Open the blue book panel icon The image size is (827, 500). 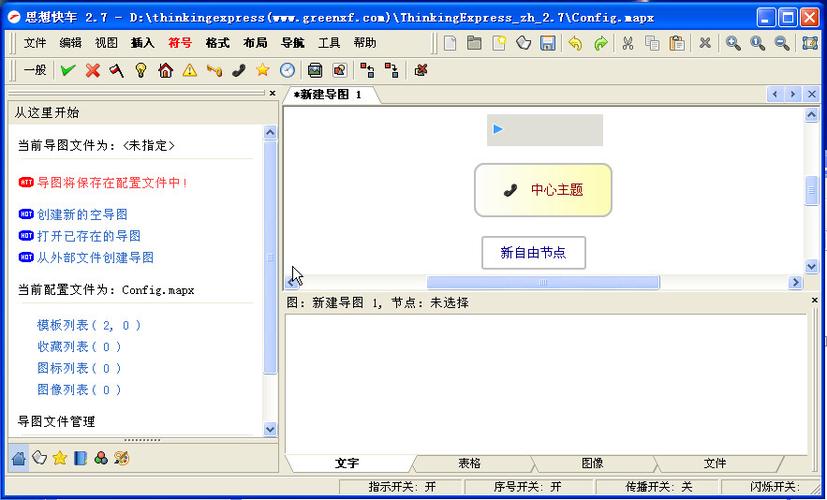[x=80, y=458]
